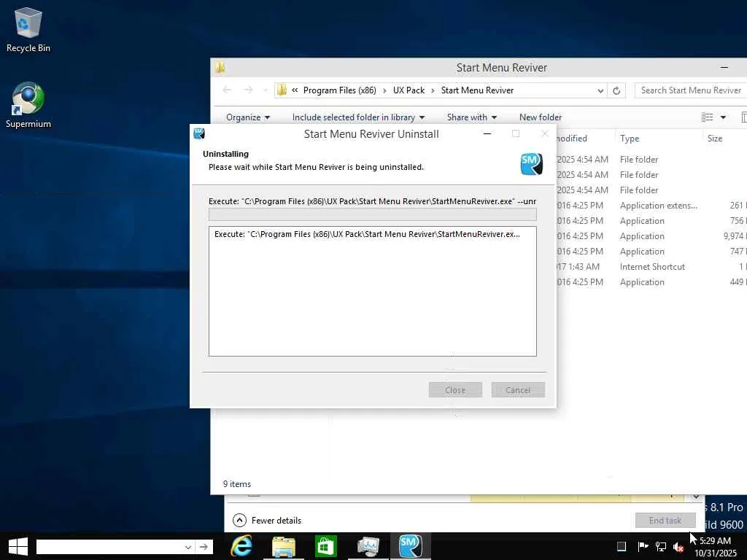Click the muted volume tray icon
Image resolution: width=747 pixels, height=560 pixels.
(x=678, y=547)
